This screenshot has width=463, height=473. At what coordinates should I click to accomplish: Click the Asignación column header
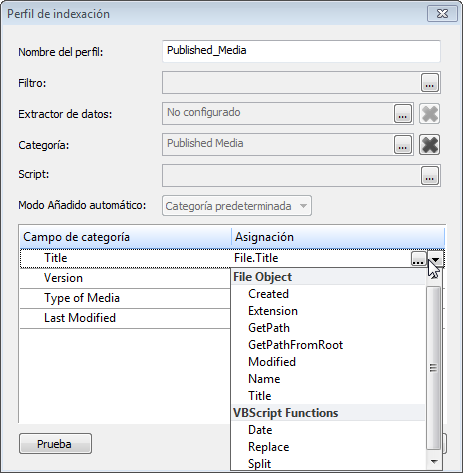338,237
